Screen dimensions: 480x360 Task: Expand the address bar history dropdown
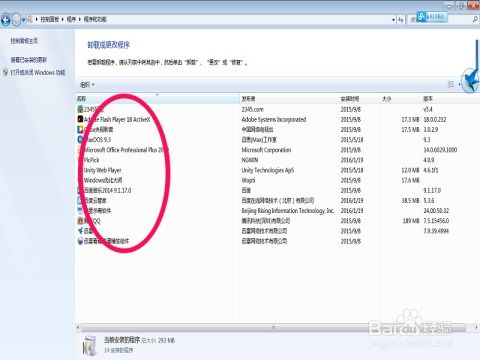point(393,20)
